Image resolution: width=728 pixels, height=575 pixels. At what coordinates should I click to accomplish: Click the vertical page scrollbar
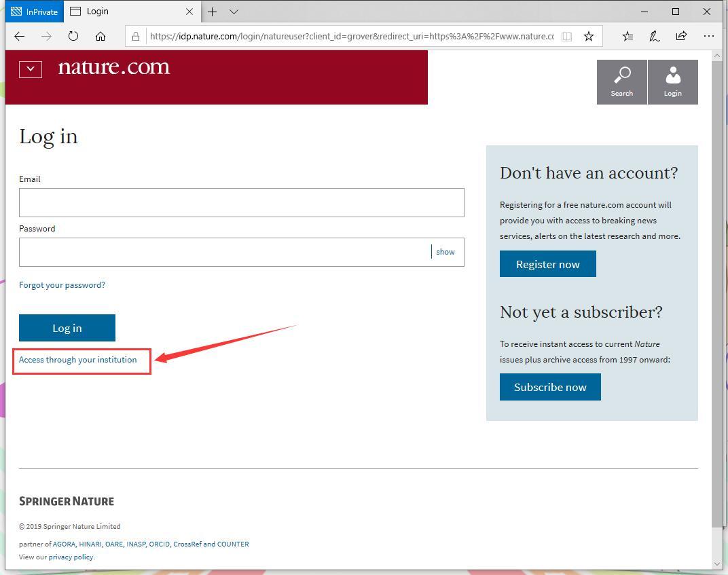click(x=717, y=292)
